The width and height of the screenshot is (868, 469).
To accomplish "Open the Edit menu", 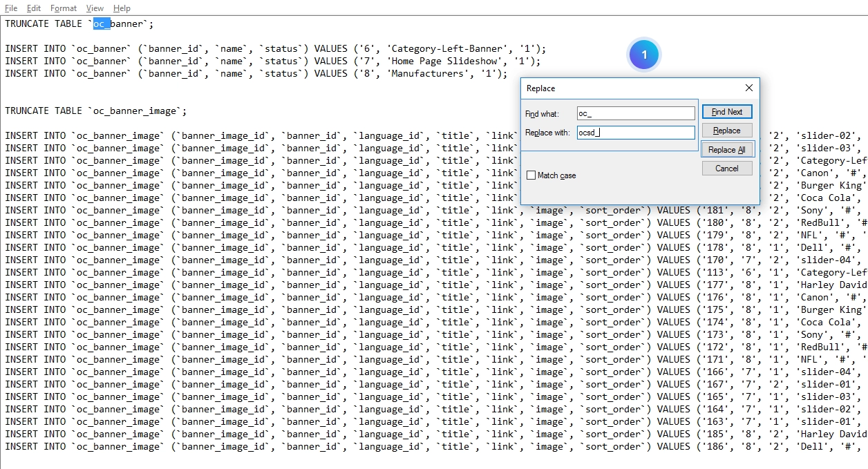I will (x=34, y=8).
